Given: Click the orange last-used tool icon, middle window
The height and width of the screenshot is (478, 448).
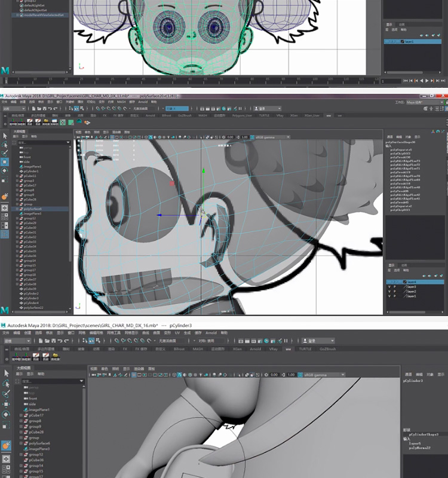Looking at the screenshot, I should pos(5,197).
